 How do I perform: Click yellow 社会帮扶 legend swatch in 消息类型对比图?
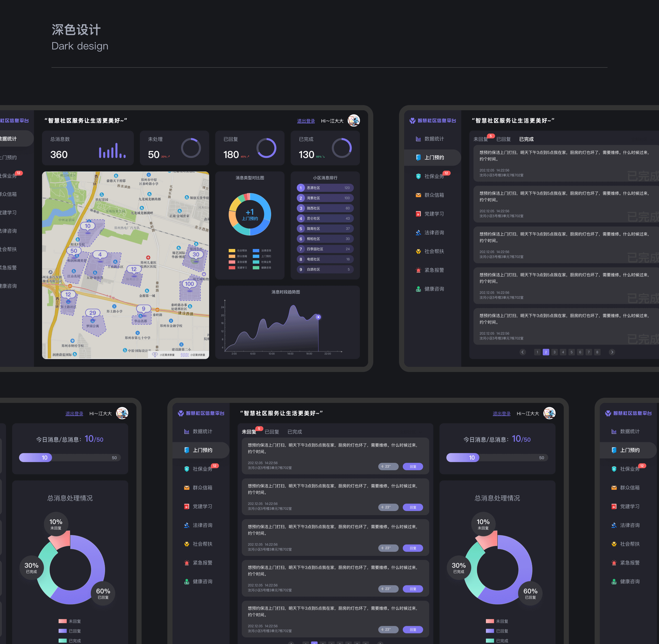click(x=232, y=251)
